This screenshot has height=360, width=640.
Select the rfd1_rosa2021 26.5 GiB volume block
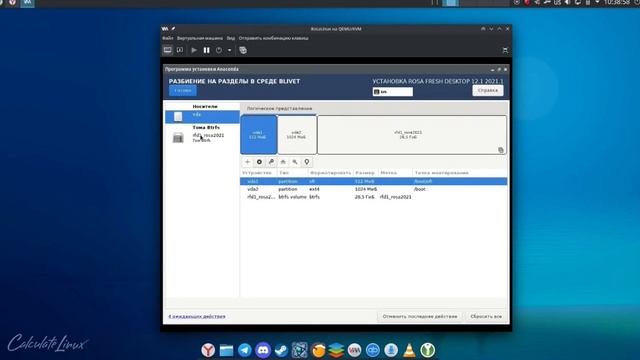tap(412, 135)
